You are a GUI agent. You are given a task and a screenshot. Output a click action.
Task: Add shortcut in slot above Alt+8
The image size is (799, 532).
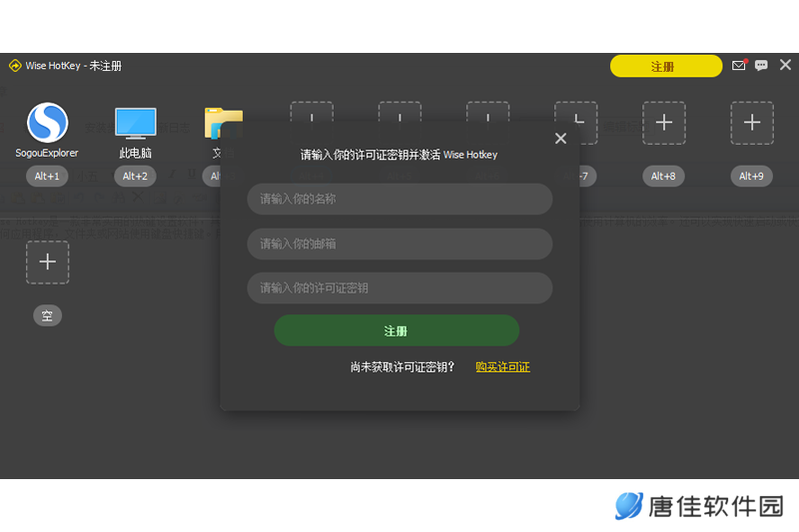(663, 123)
